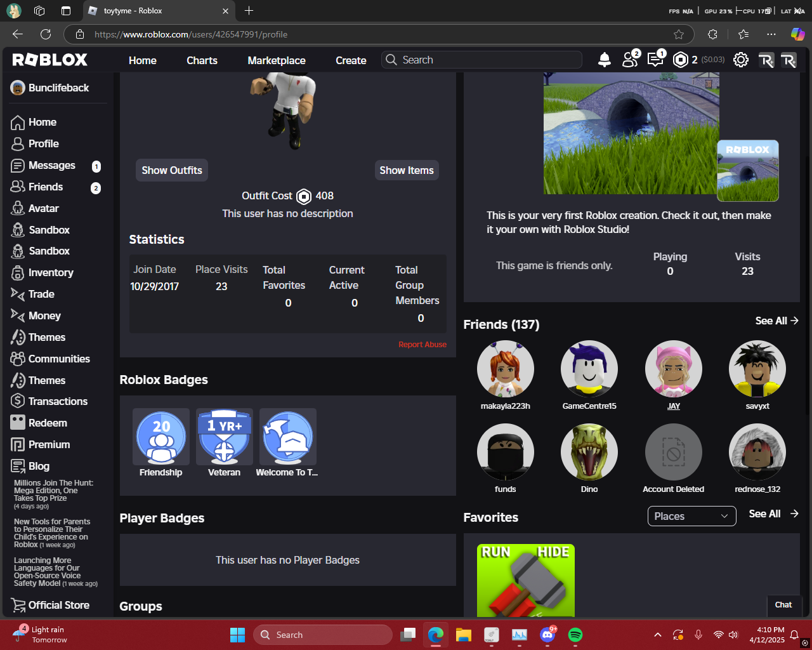Click in the Roblox Search field
The image size is (812, 650).
pos(482,60)
